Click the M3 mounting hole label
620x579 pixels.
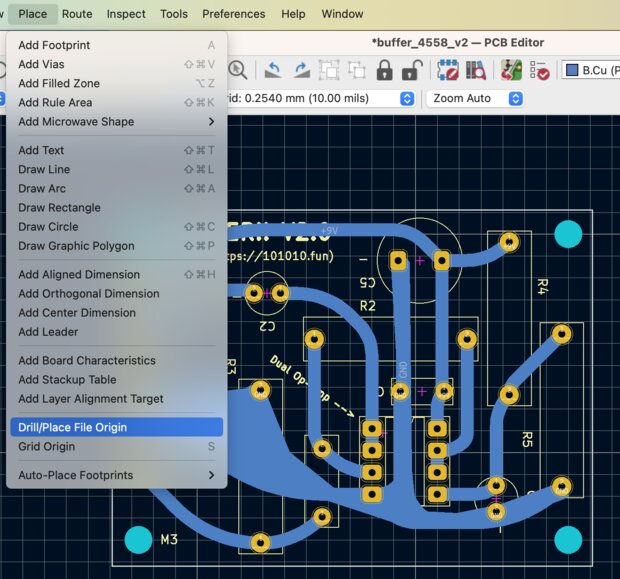(169, 539)
